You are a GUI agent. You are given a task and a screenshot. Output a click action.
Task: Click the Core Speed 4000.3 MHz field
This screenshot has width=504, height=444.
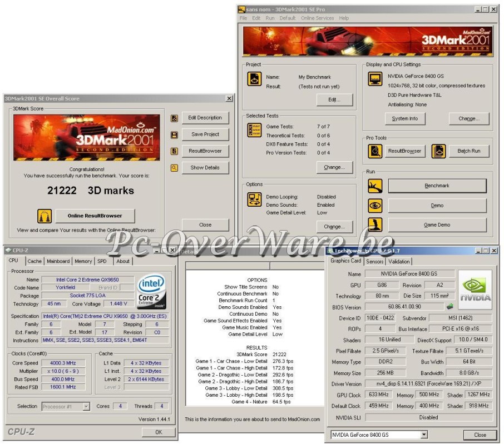(63, 363)
